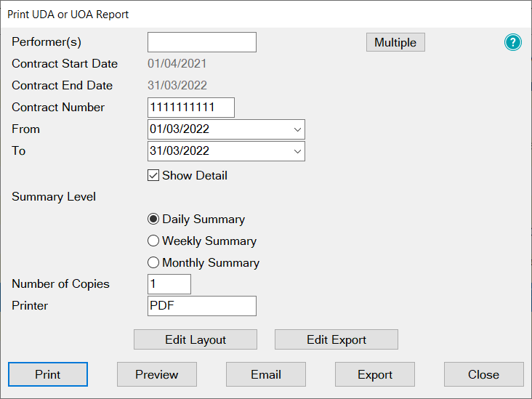Viewport: 532px width, 399px height.
Task: Close the report dialog
Action: 484,374
